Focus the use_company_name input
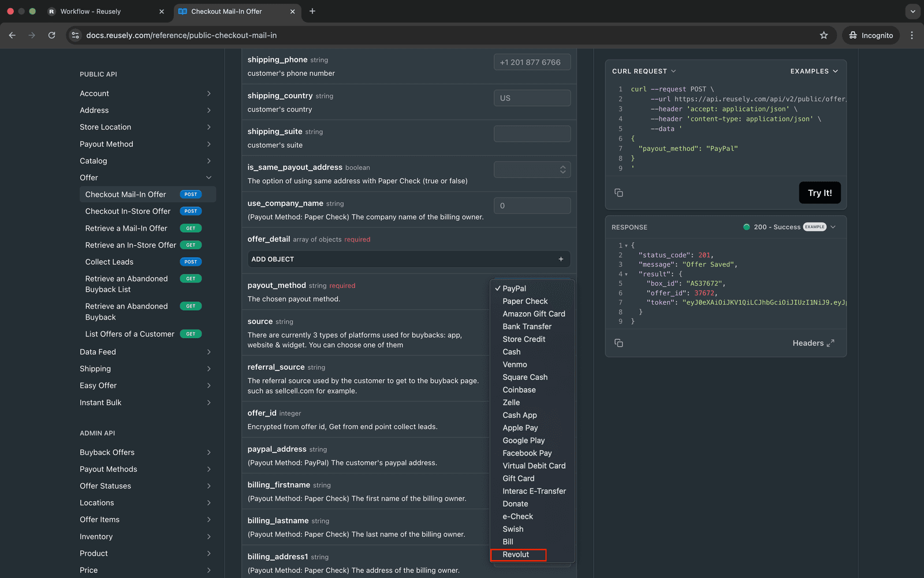Viewport: 924px width, 578px height. coord(532,205)
